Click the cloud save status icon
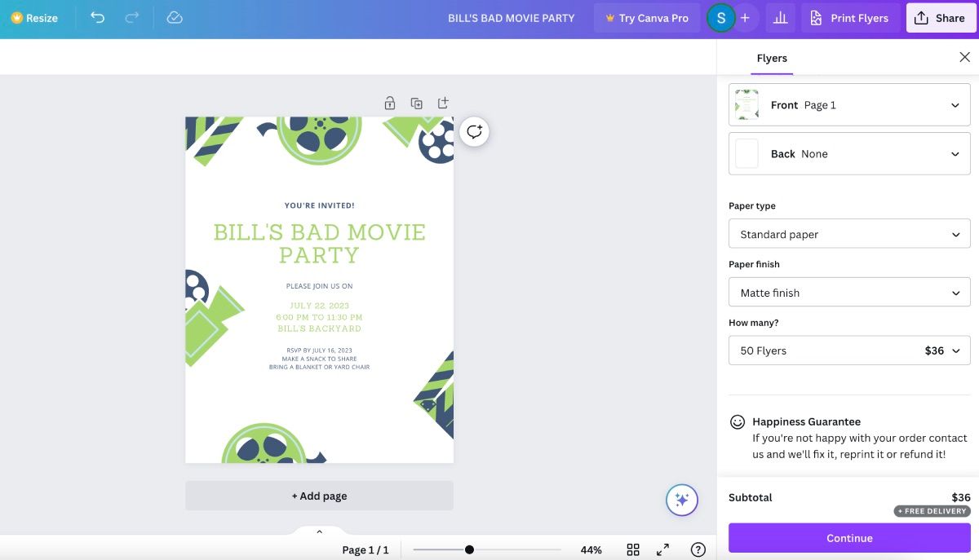979x560 pixels. coord(174,17)
